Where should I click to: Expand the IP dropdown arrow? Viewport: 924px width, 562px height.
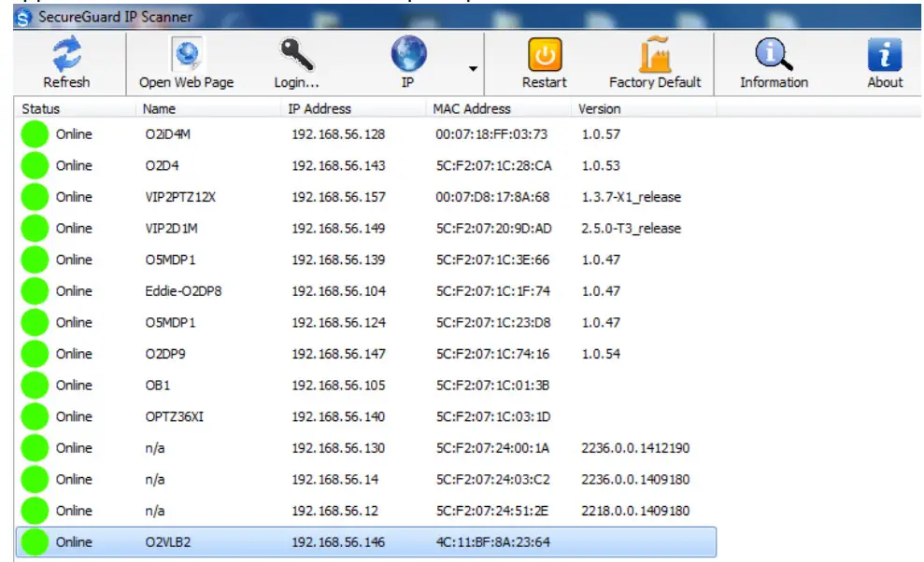[x=473, y=69]
